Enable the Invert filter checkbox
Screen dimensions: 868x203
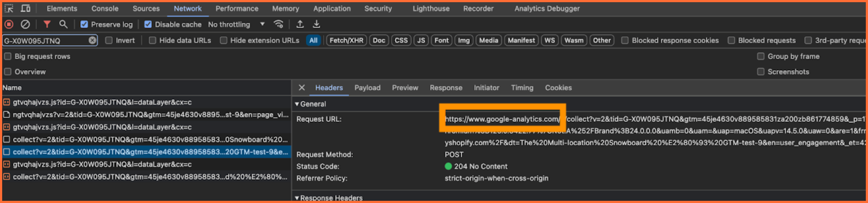pyautogui.click(x=108, y=41)
